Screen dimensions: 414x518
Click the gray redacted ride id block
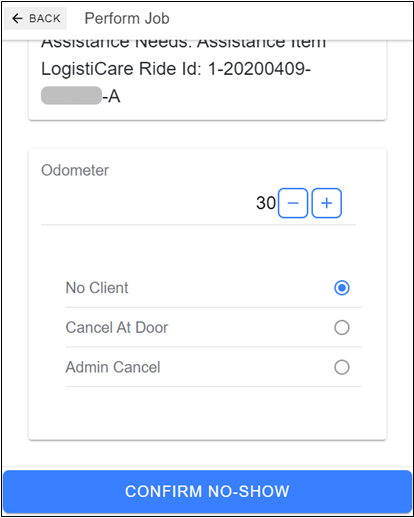click(x=71, y=95)
